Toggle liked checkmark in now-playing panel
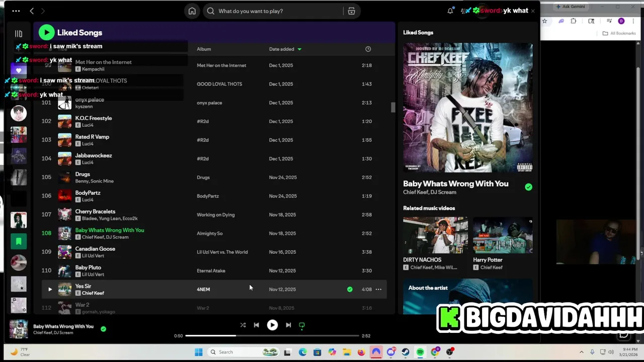644x362 pixels. 528,187
